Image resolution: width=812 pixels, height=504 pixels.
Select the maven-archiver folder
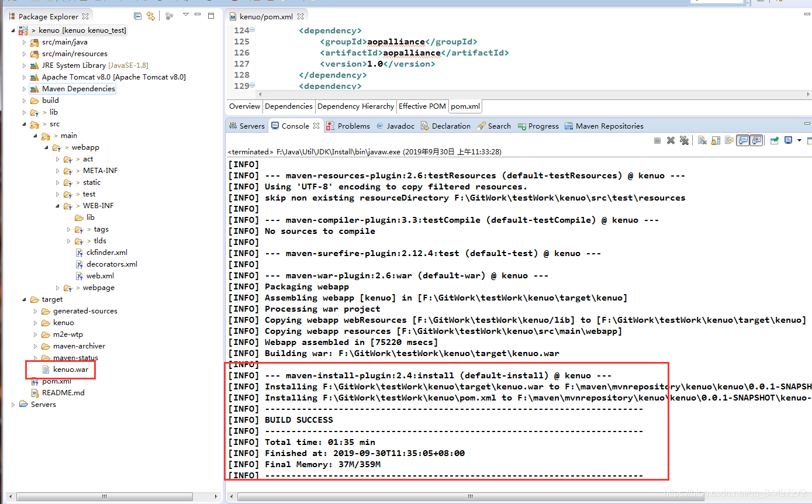coord(74,346)
